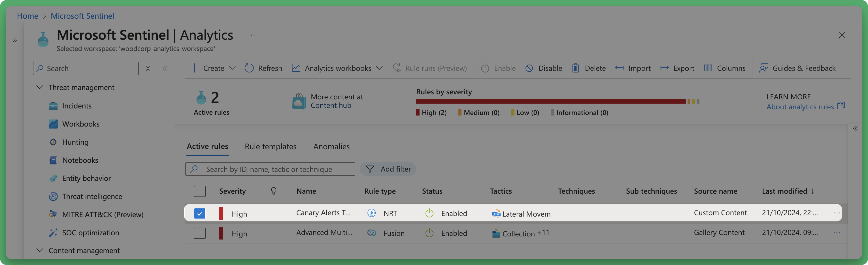The width and height of the screenshot is (868, 265).
Task: Click the 'Gallery Content' source name cell
Action: pos(719,232)
